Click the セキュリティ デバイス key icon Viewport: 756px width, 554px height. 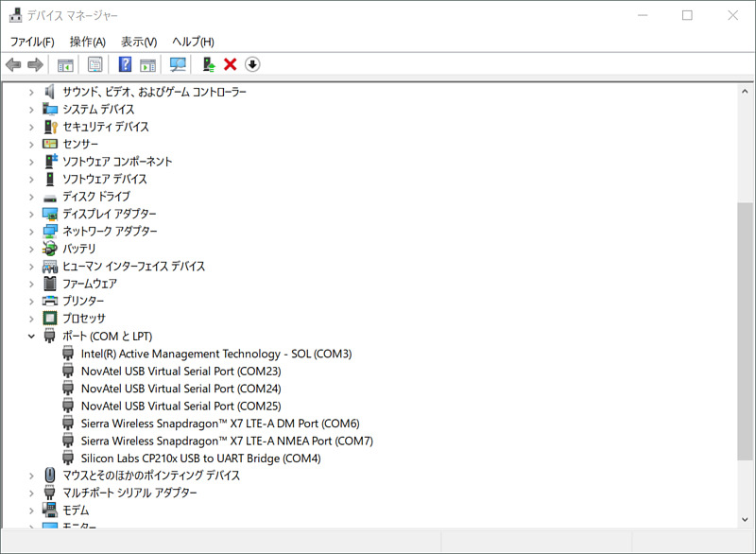(50, 127)
